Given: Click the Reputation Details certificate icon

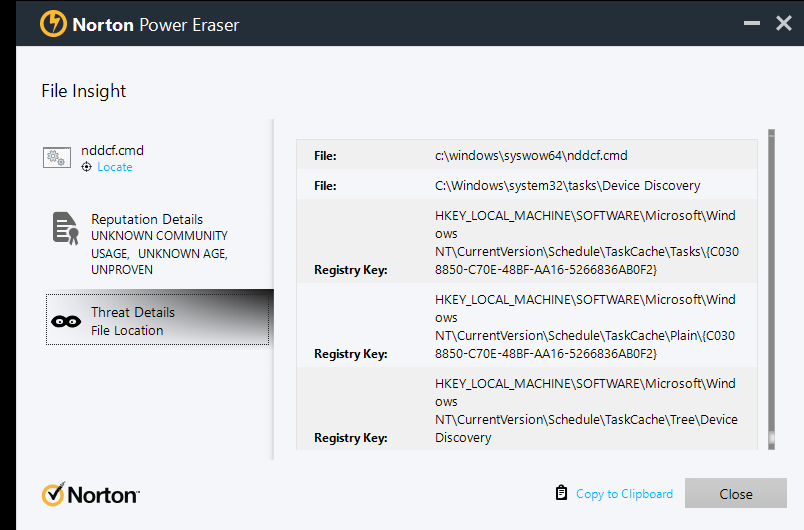Looking at the screenshot, I should tap(65, 229).
